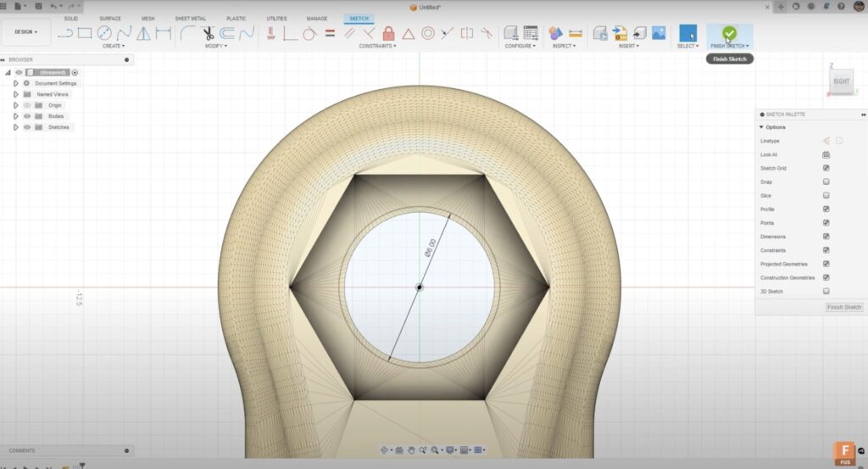Select the Equal constraint icon
The height and width of the screenshot is (469, 868).
[330, 34]
